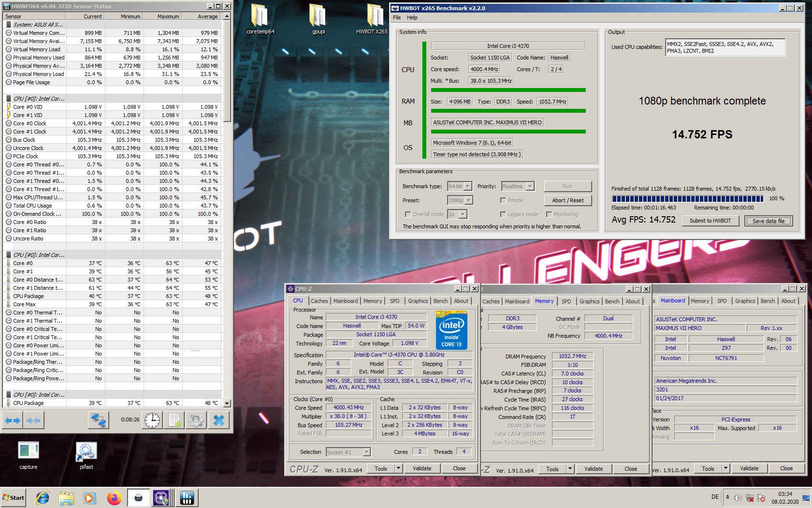Click HWiNFO vertical scrollbar down arrow

tap(227, 403)
